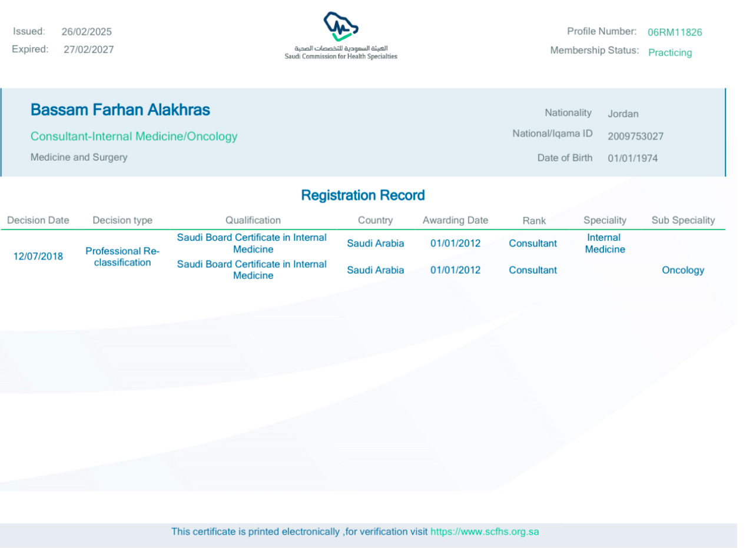756x548 pixels.
Task: Select the Practicing membership status text
Action: click(x=670, y=52)
